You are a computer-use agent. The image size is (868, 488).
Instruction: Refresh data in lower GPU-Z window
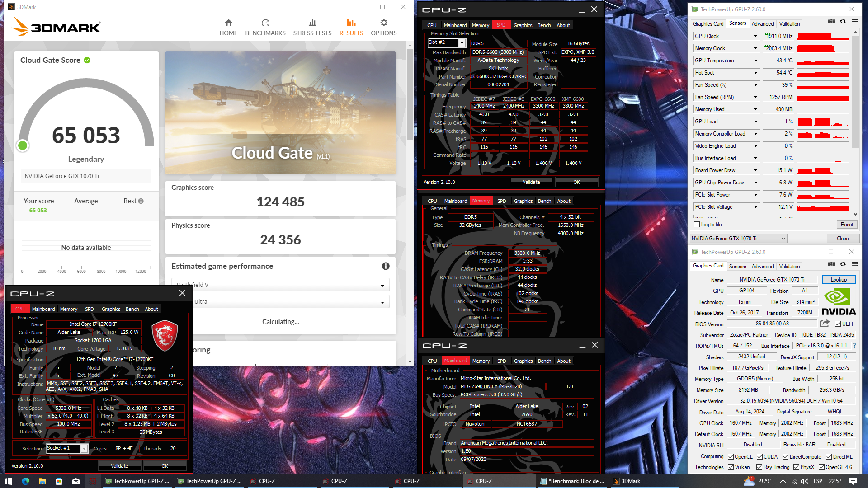tap(843, 264)
